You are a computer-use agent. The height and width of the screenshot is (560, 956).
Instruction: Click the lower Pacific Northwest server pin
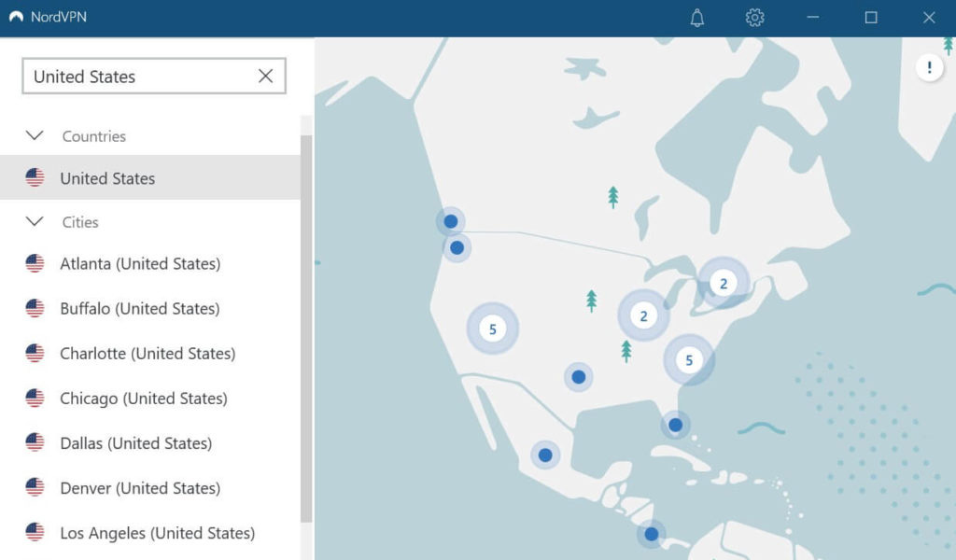click(457, 247)
